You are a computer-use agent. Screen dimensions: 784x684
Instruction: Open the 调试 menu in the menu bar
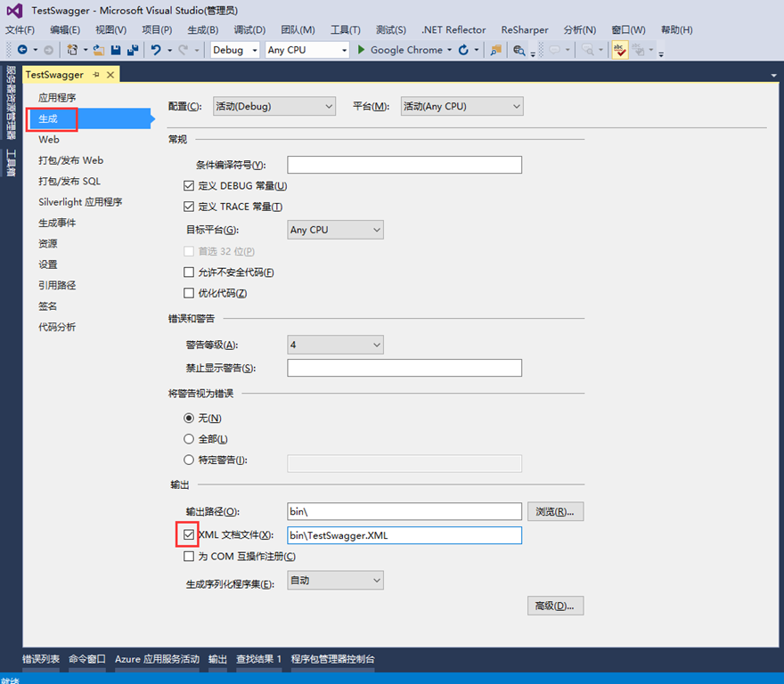tap(249, 29)
